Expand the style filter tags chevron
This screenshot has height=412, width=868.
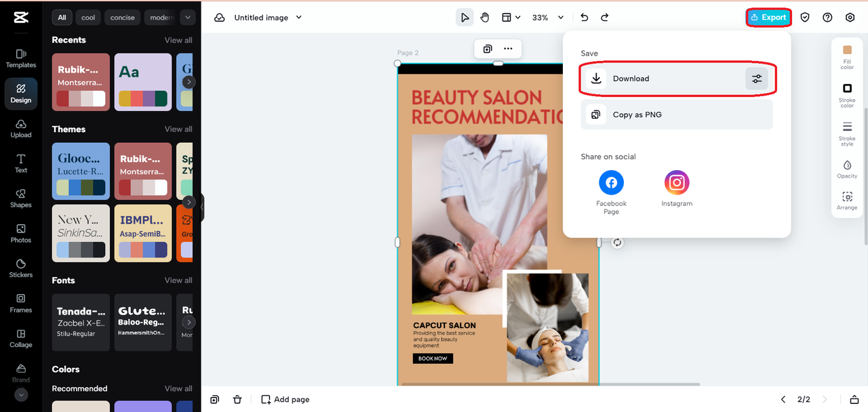187,18
